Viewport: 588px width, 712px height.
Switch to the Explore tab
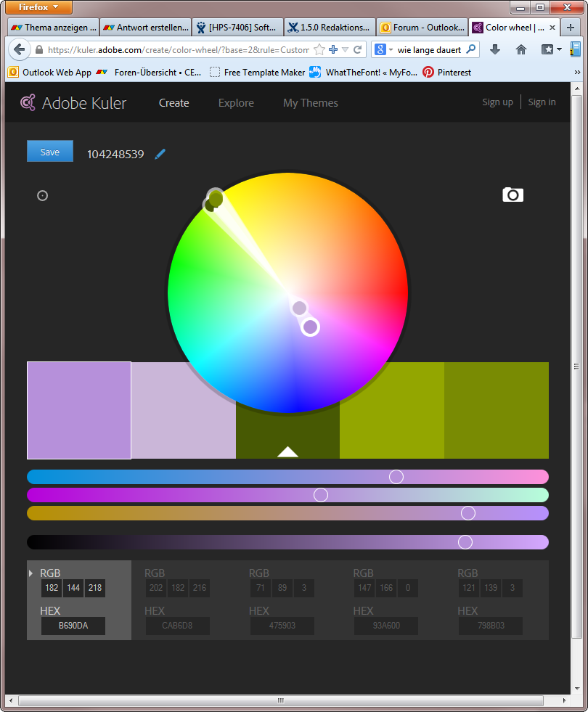pos(236,103)
